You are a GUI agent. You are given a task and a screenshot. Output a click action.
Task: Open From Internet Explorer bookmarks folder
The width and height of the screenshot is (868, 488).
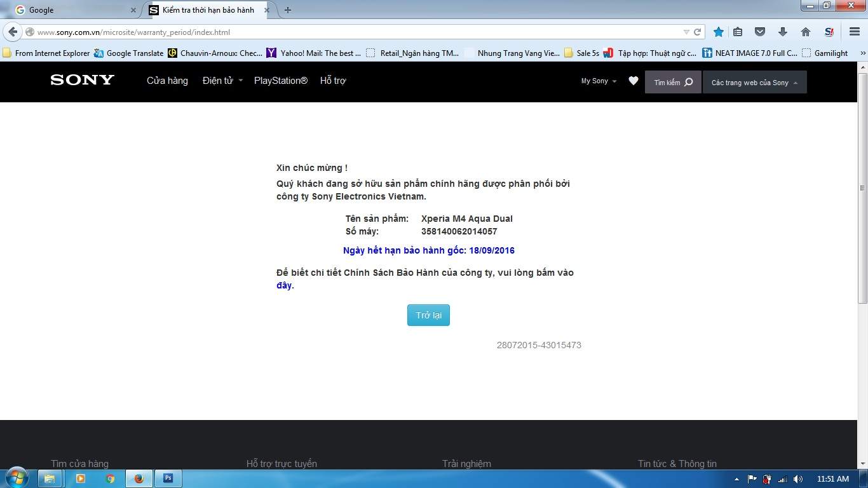pos(46,53)
